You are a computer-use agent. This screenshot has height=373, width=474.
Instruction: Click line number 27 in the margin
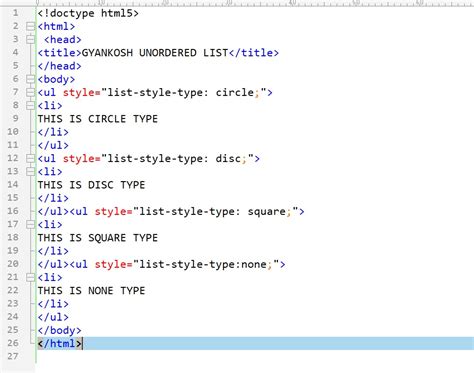(x=13, y=356)
